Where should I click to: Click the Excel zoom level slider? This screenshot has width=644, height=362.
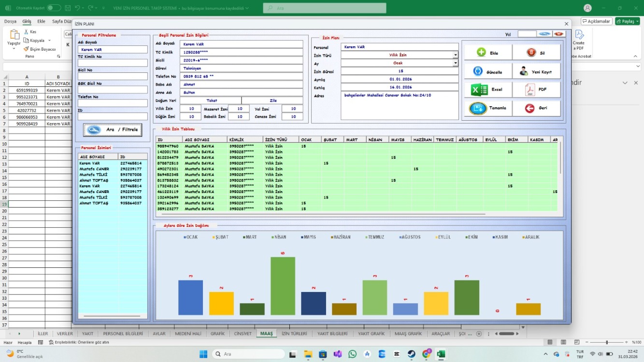(606, 342)
